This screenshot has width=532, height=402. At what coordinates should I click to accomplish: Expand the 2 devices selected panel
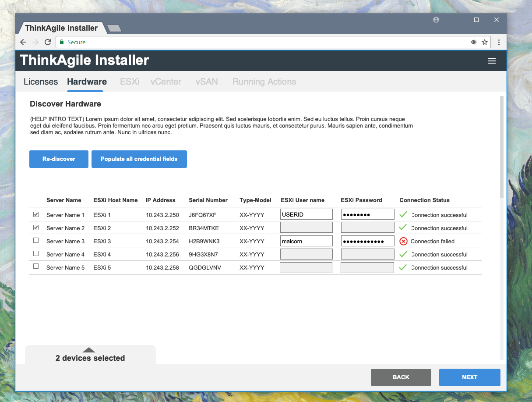(89, 350)
